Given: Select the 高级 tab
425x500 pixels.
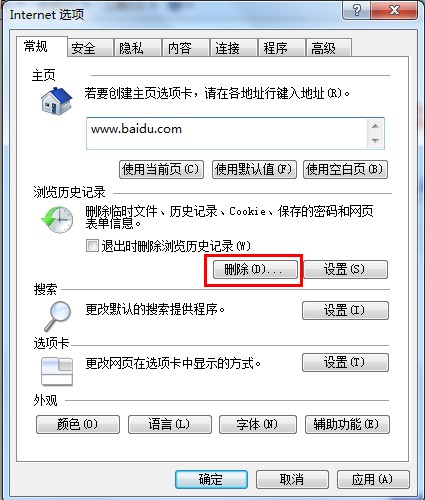Looking at the screenshot, I should point(329,48).
